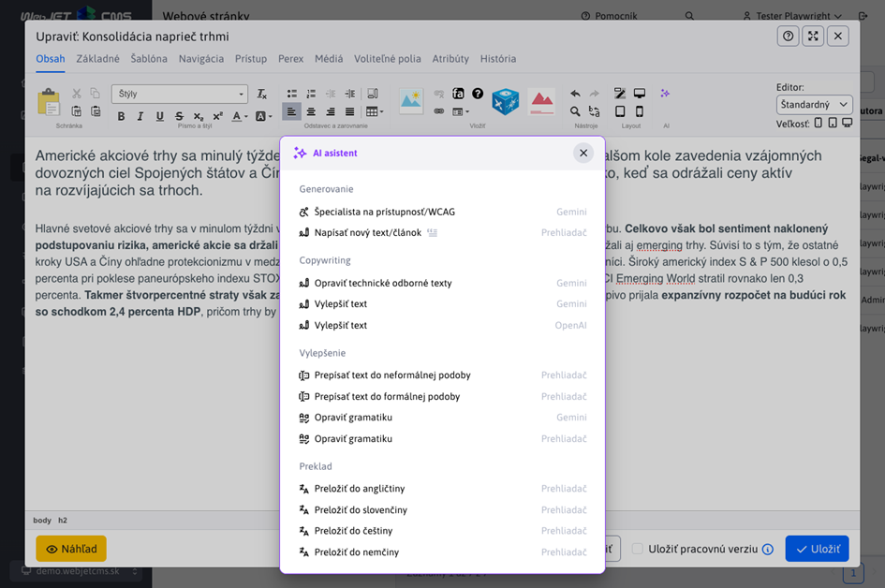The image size is (885, 588).
Task: Toggle fullscreen editor window icon
Action: [x=813, y=36]
